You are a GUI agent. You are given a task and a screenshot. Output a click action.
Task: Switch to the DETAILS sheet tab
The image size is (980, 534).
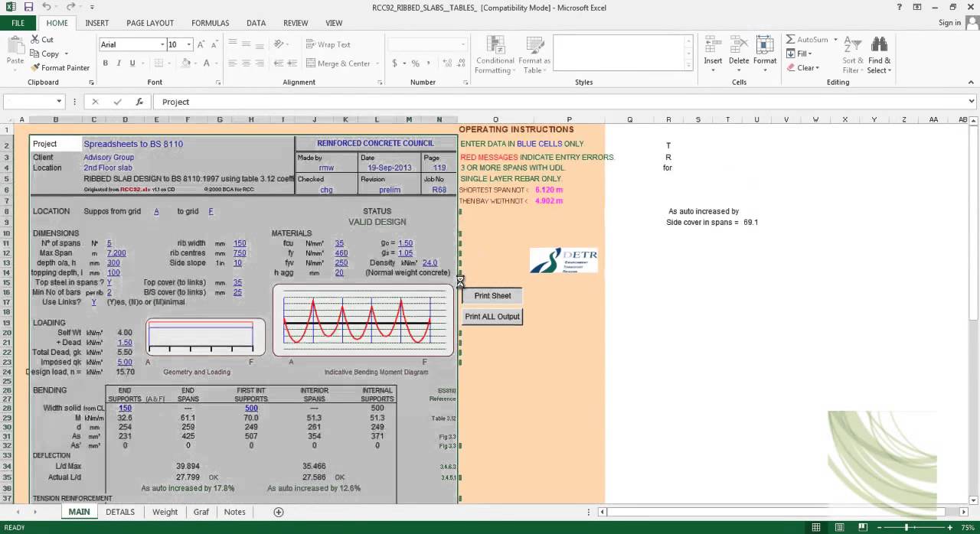[120, 512]
